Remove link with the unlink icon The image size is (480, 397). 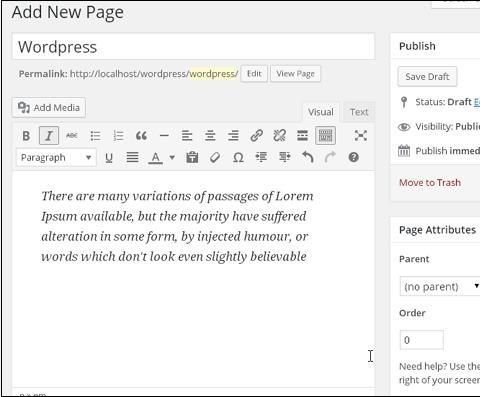click(279, 136)
